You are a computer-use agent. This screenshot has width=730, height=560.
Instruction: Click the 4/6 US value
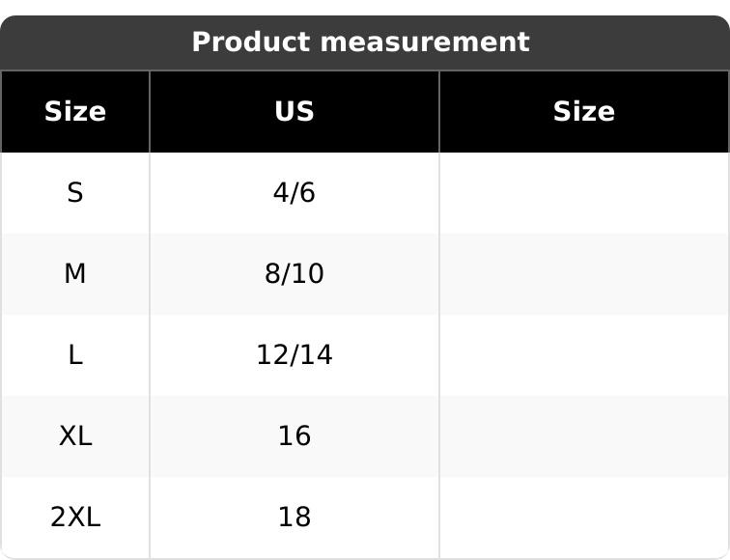[295, 193]
